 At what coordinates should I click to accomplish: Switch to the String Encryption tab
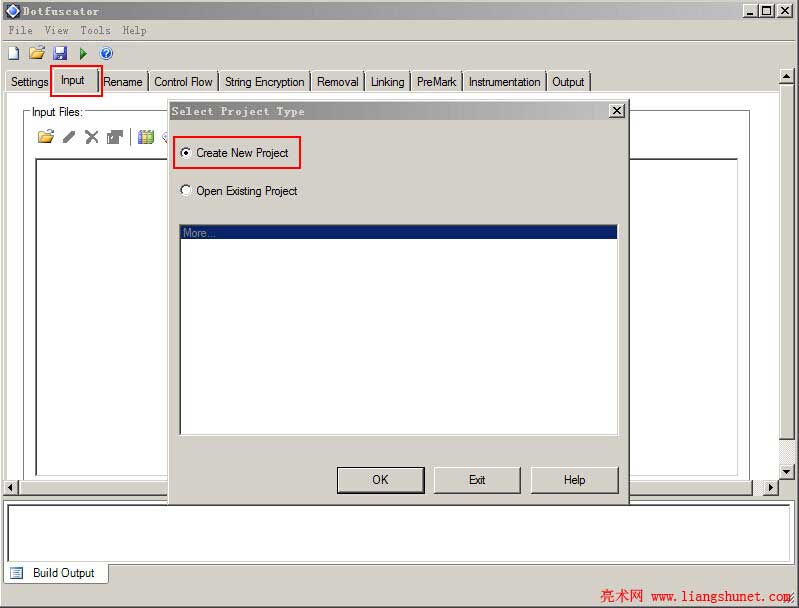coord(265,82)
